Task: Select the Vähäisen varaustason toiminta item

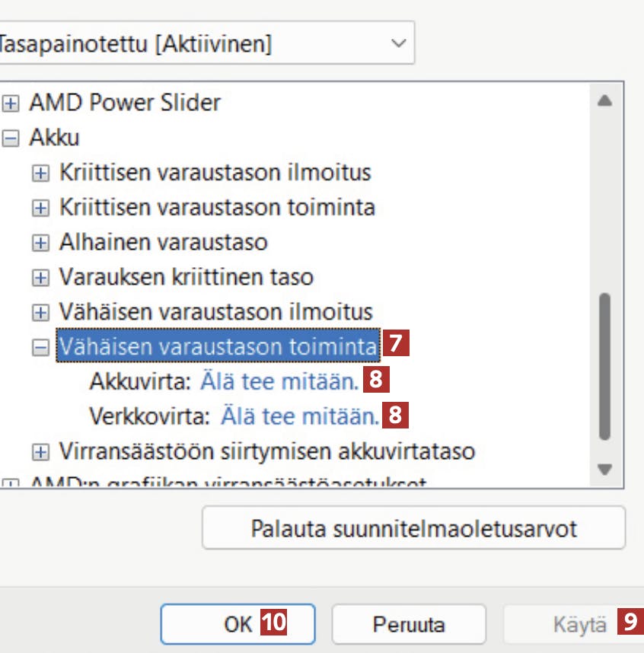Action: pos(218,347)
